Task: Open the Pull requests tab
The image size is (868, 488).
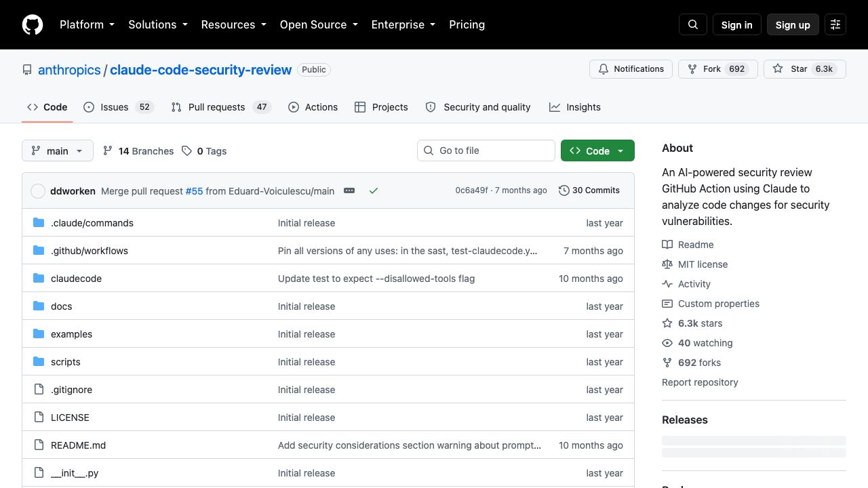Action: 221,107
